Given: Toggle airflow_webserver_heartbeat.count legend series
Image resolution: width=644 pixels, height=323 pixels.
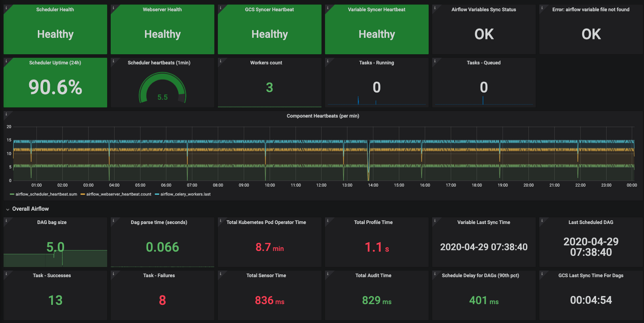Looking at the screenshot, I should coord(119,194).
